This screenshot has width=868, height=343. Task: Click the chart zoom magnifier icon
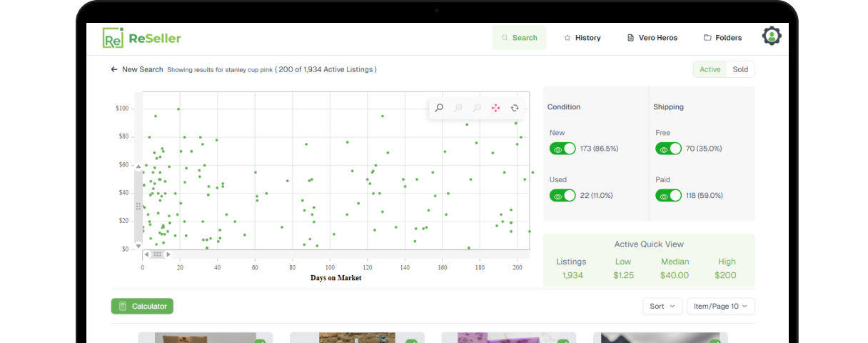point(439,108)
